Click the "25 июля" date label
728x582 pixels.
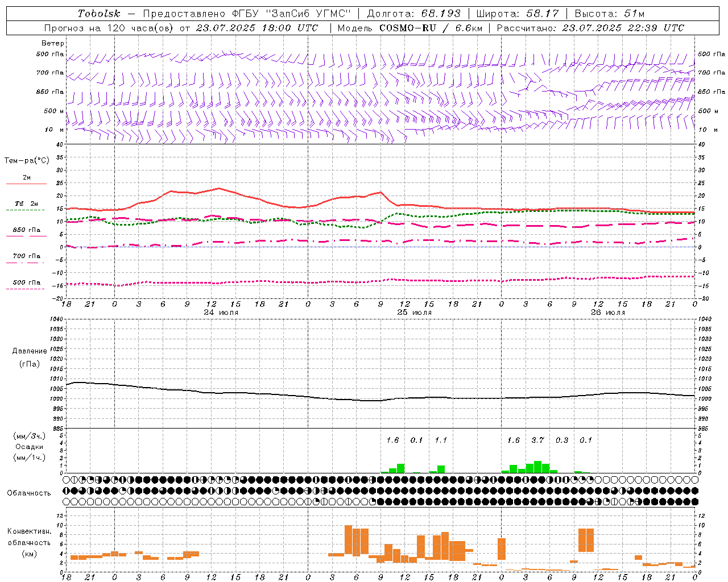pyautogui.click(x=414, y=313)
